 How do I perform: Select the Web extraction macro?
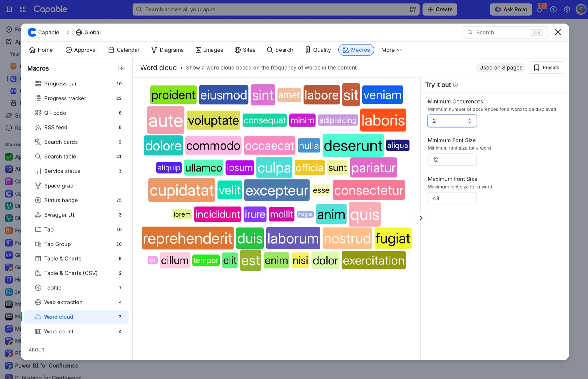pyautogui.click(x=76, y=302)
